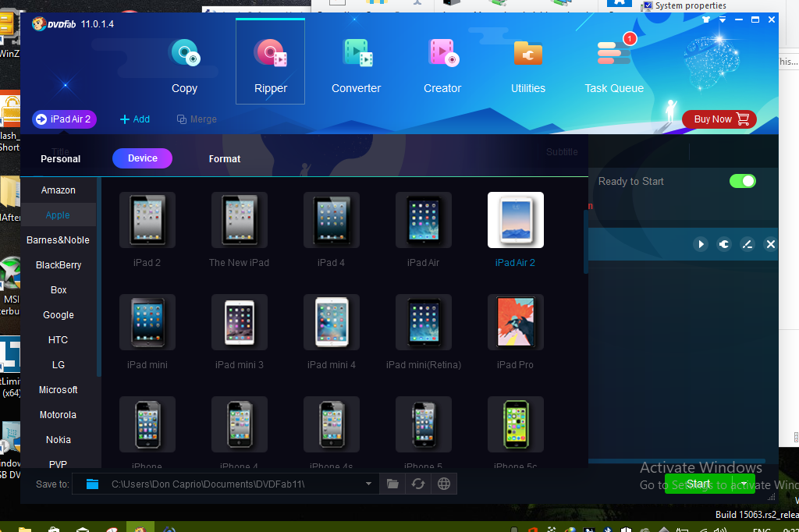Choose the iPad mini 4 device profile
Image resolution: width=799 pixels, height=532 pixels.
point(331,322)
